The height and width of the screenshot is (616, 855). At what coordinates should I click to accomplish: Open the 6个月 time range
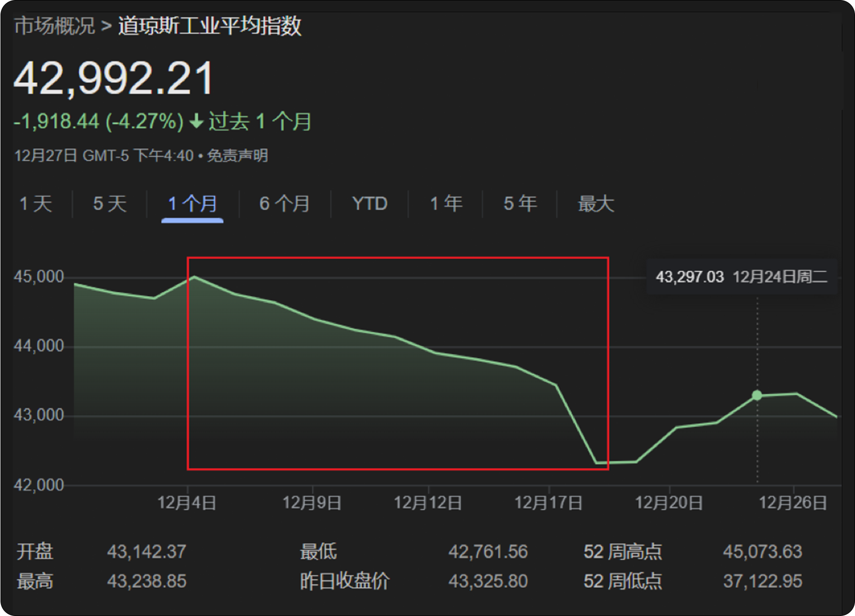pos(284,203)
